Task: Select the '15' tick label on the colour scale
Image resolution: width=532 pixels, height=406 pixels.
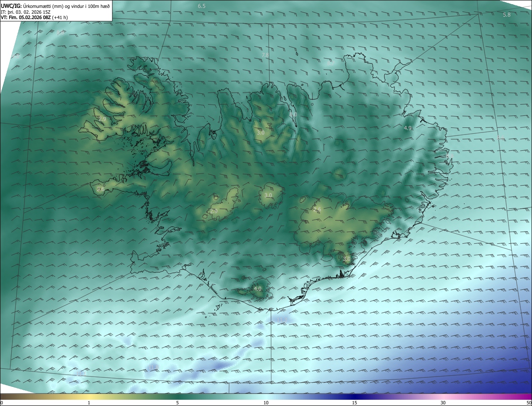Action: [x=355, y=403]
